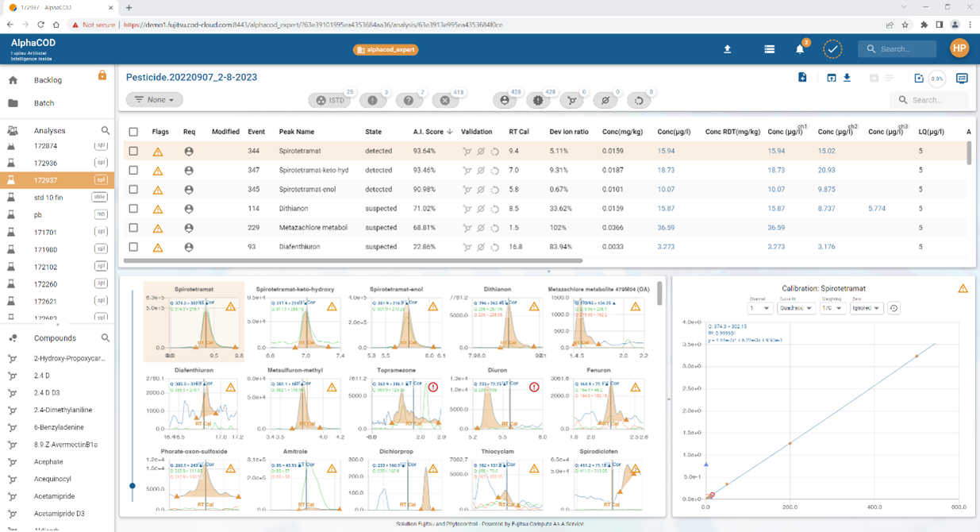Click the ISTD filter chip
Image resolution: width=980 pixels, height=532 pixels.
(329, 101)
